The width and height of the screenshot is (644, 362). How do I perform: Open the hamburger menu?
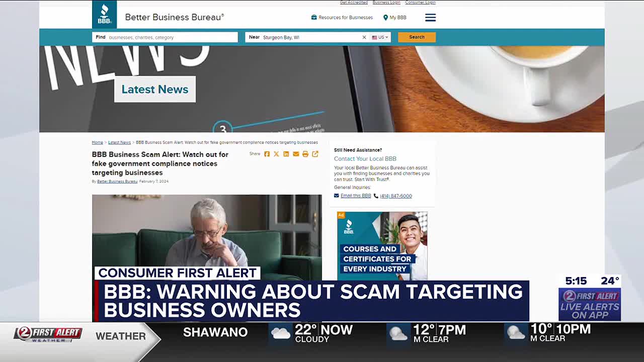point(430,18)
